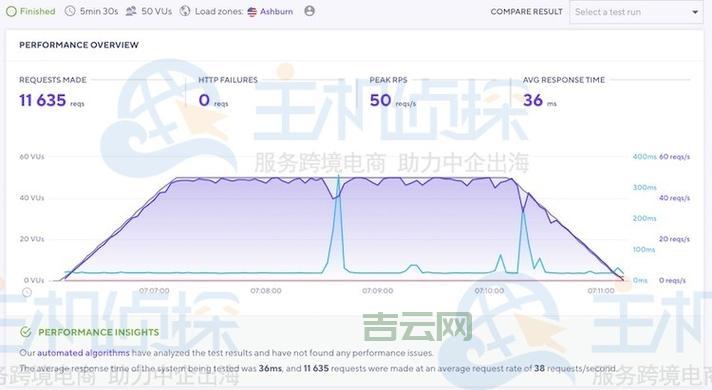Viewport: 712px width, 390px height.
Task: Click the REQUESTS MADE value 11 635
Action: coord(43,100)
